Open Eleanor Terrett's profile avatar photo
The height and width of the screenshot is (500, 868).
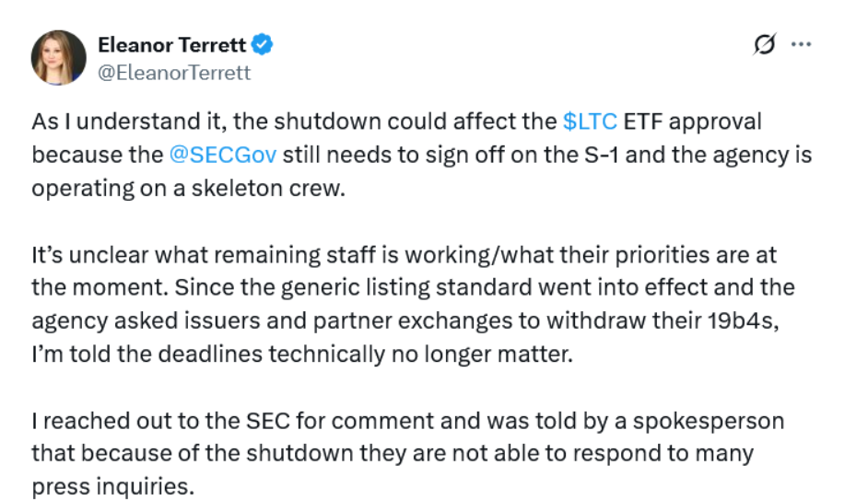click(58, 57)
